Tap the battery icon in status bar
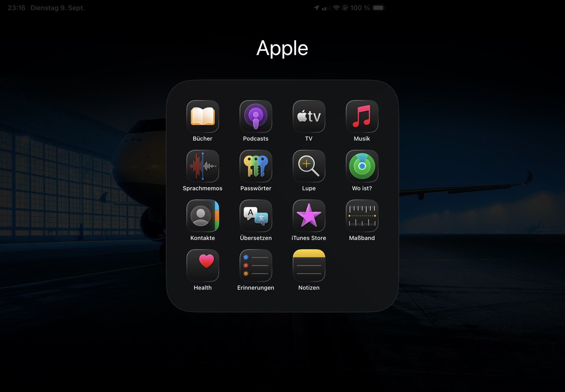 379,8
